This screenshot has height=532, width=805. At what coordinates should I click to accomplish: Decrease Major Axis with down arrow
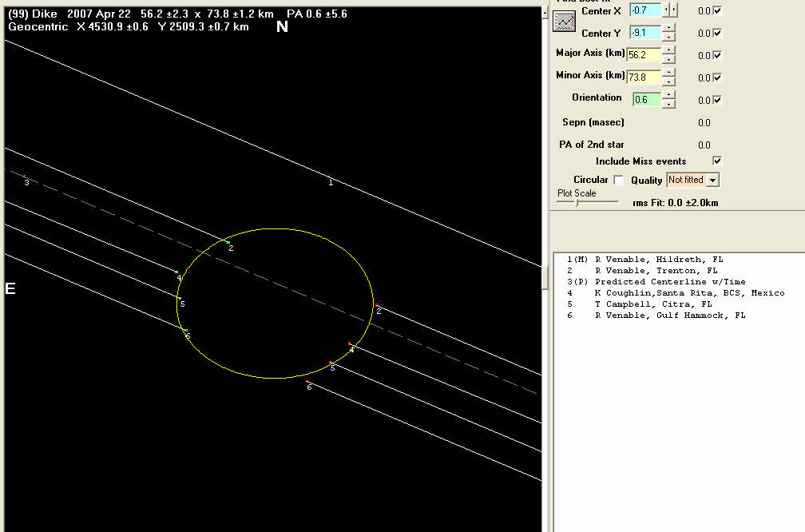(668, 59)
